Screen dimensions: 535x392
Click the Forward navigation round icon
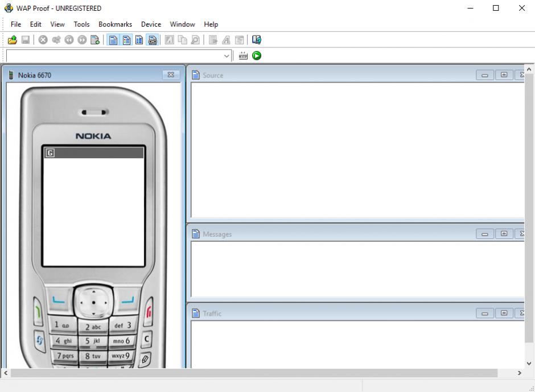(82, 40)
